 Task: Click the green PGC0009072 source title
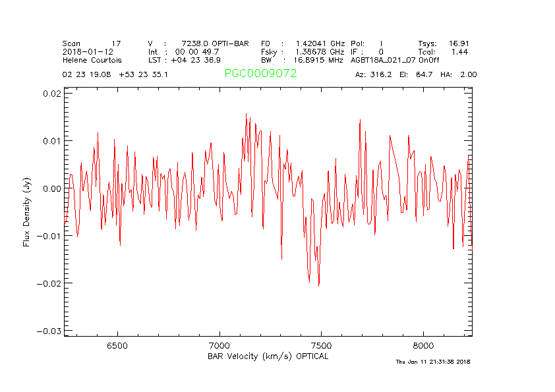(260, 74)
